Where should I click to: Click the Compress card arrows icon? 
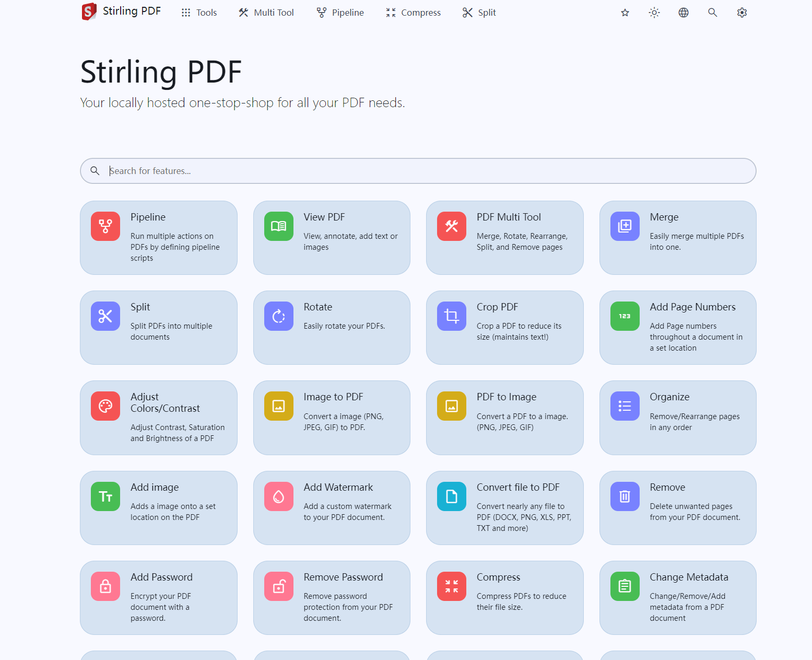point(452,586)
